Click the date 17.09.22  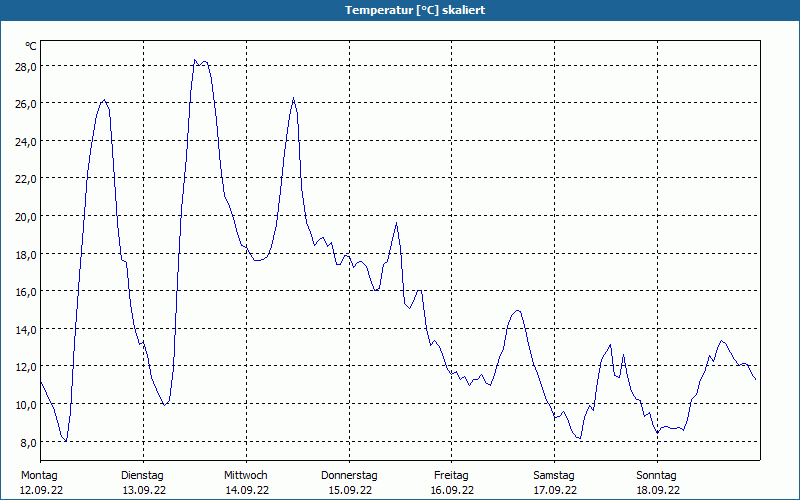(x=555, y=490)
